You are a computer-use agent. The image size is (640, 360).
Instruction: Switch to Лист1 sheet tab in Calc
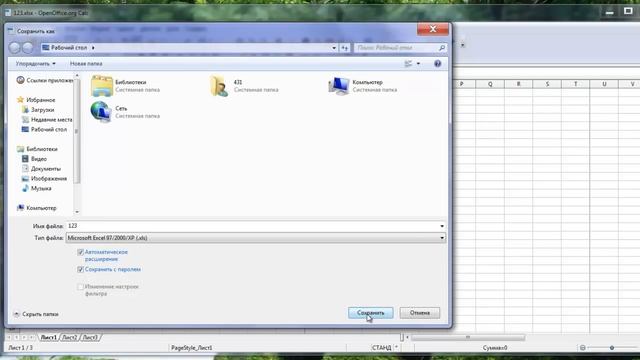point(49,338)
